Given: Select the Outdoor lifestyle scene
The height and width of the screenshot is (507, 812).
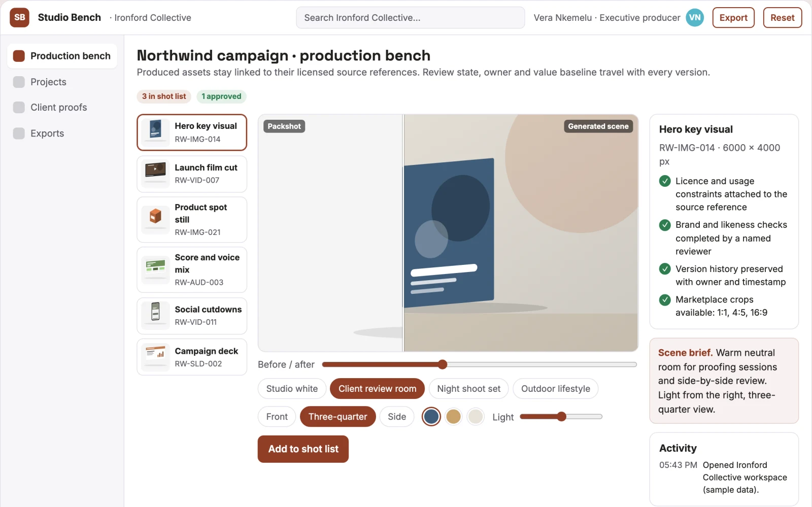Looking at the screenshot, I should [x=556, y=389].
